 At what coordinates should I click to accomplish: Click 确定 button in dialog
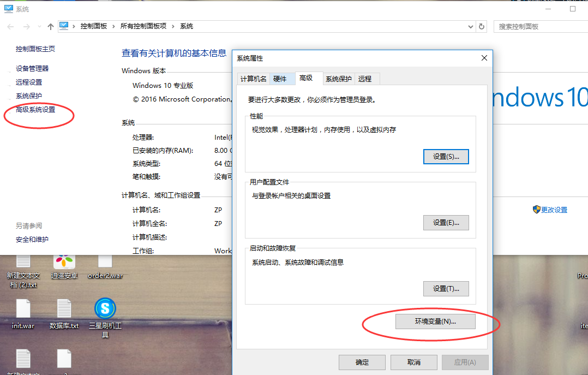point(362,362)
